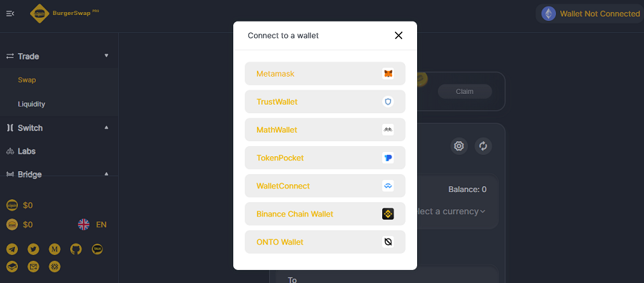Screen dimensions: 644x283
Task: Click the refresh icon beside settings
Action: click(x=484, y=146)
